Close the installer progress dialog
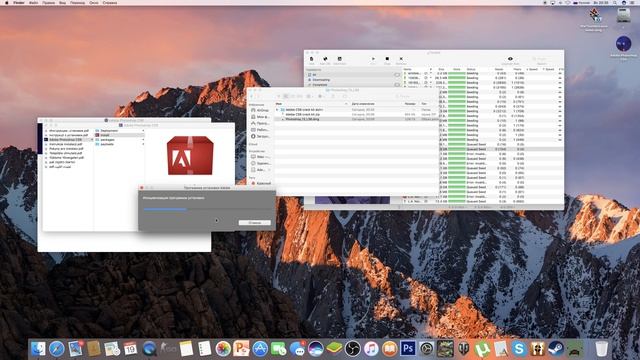Screen dimensions: 640x360 coord(142,188)
